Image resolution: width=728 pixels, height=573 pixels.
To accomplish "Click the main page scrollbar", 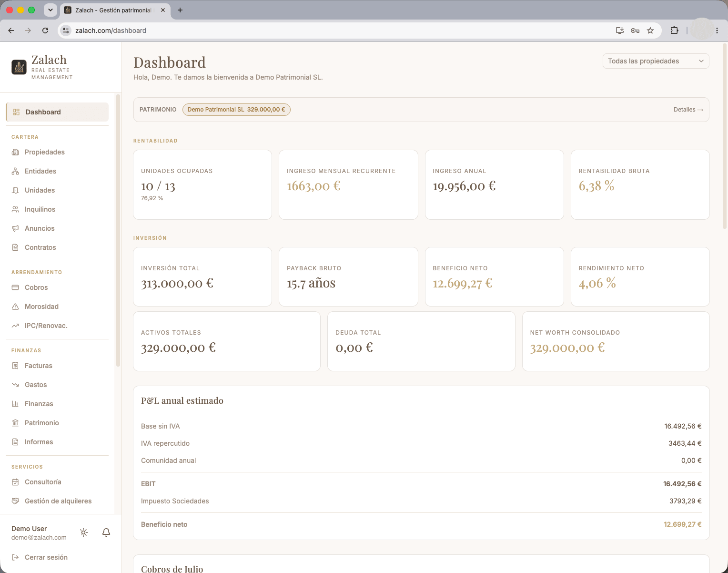I will pyautogui.click(x=725, y=137).
